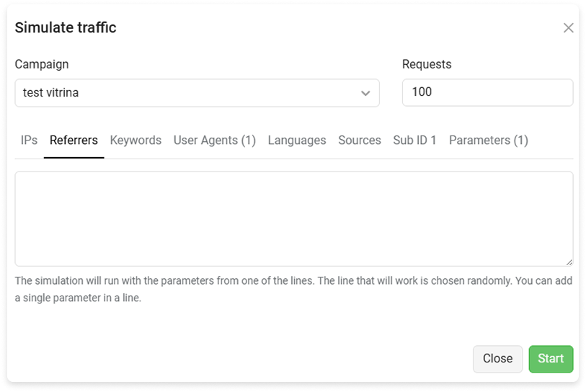Click the Simulate traffic dialog title
This screenshot has height=392, width=586.
pos(66,27)
